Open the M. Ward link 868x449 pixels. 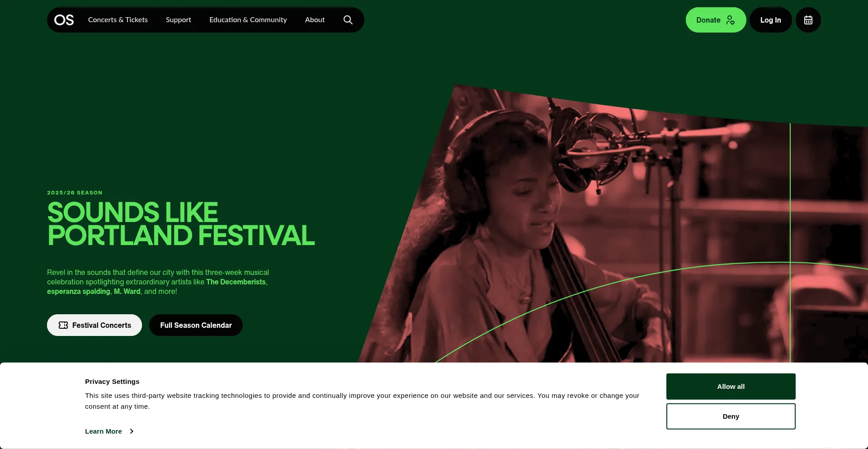coord(127,291)
